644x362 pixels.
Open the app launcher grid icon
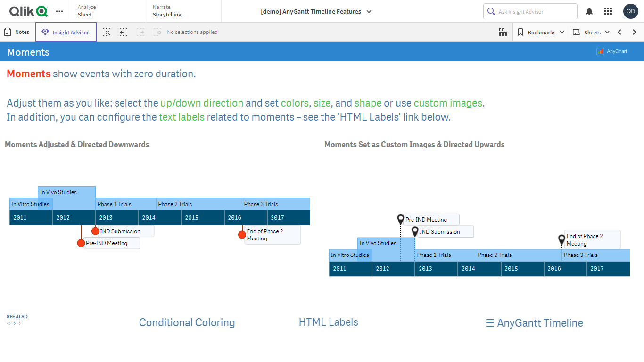point(608,11)
